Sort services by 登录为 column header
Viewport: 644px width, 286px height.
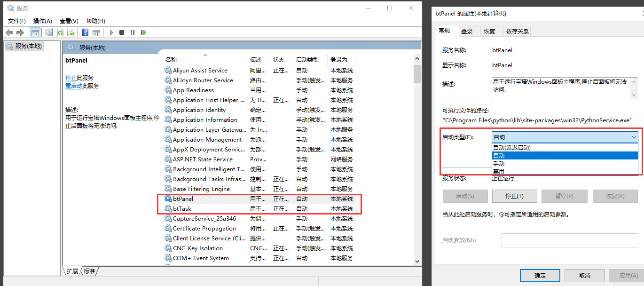coord(342,60)
